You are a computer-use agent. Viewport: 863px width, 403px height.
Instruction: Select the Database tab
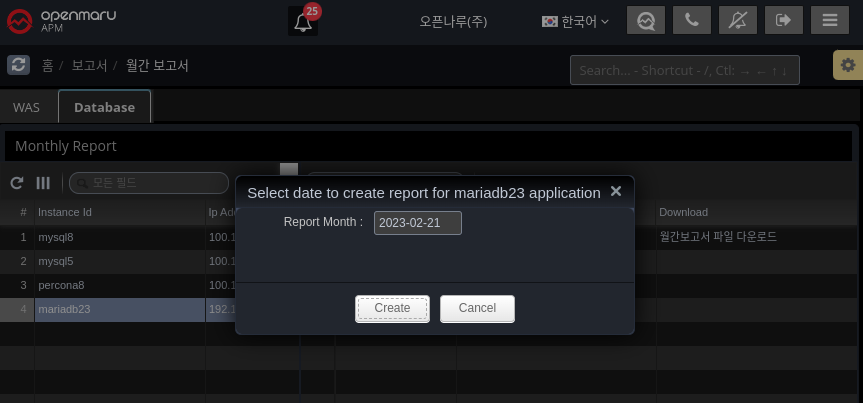point(104,107)
